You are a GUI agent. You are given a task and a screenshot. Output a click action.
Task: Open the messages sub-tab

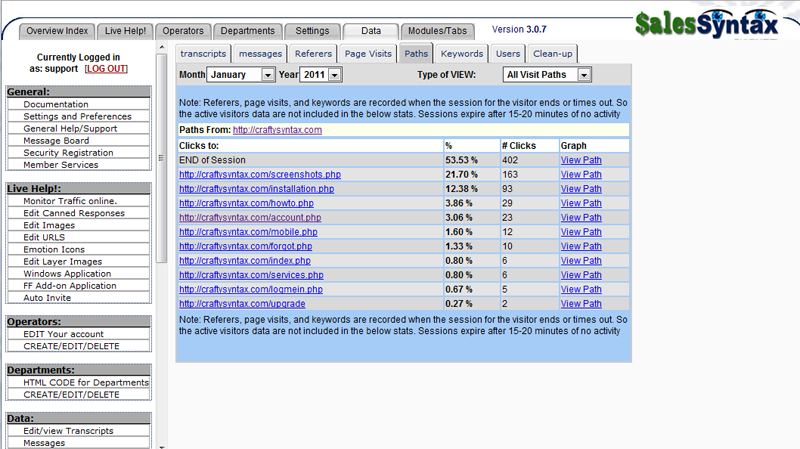click(x=260, y=54)
